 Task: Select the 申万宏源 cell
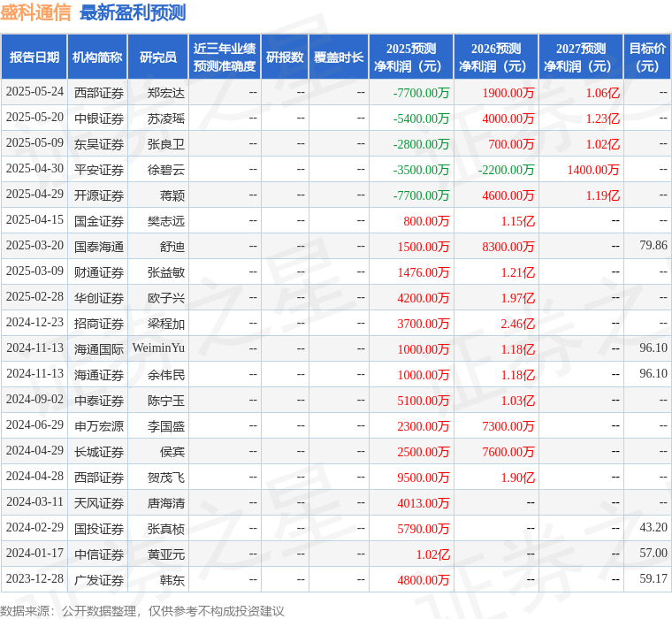coord(99,426)
